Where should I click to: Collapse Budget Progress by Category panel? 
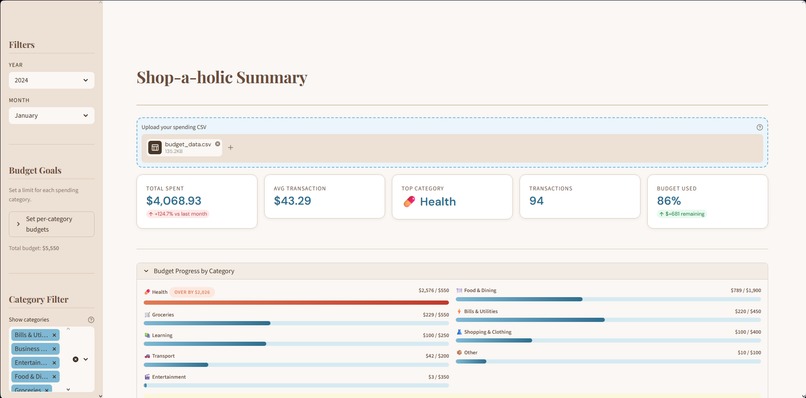(x=452, y=271)
